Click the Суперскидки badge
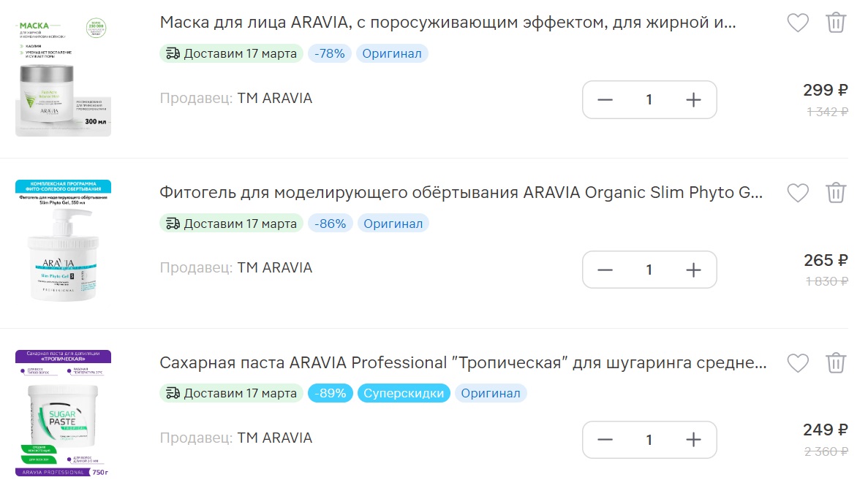This screenshot has width=868, height=488. 404,393
